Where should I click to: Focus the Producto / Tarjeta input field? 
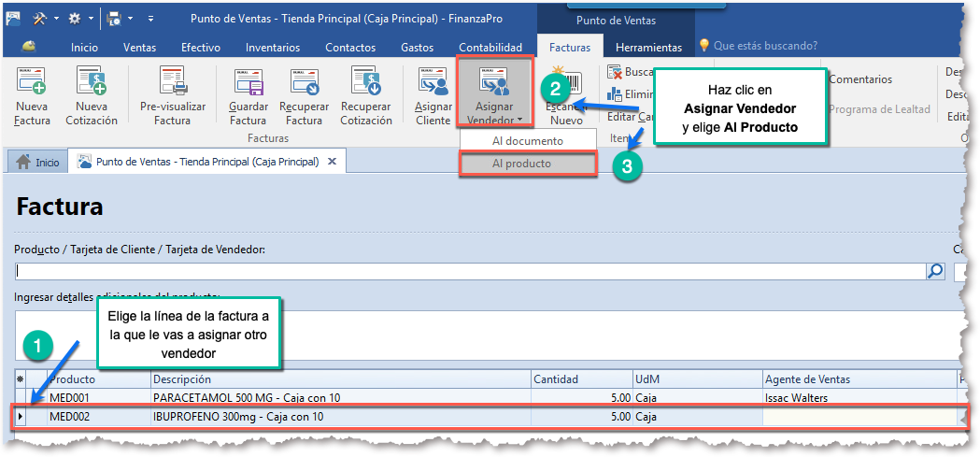pos(470,271)
